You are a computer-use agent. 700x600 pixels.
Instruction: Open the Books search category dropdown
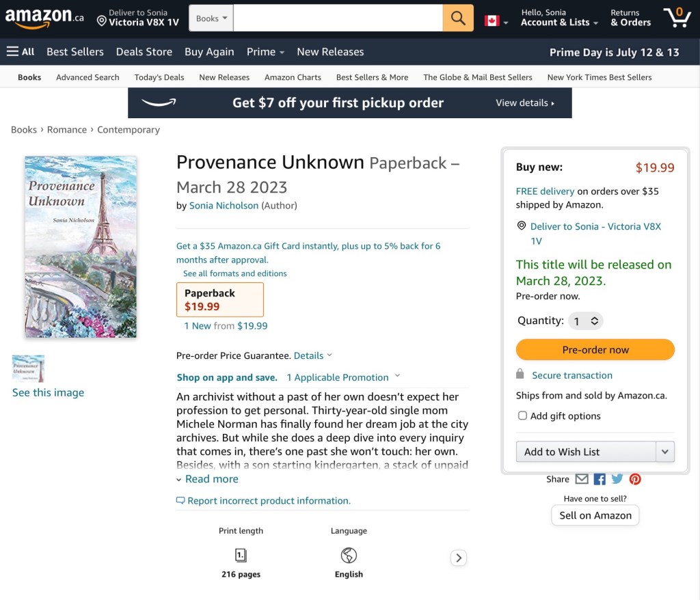click(211, 18)
